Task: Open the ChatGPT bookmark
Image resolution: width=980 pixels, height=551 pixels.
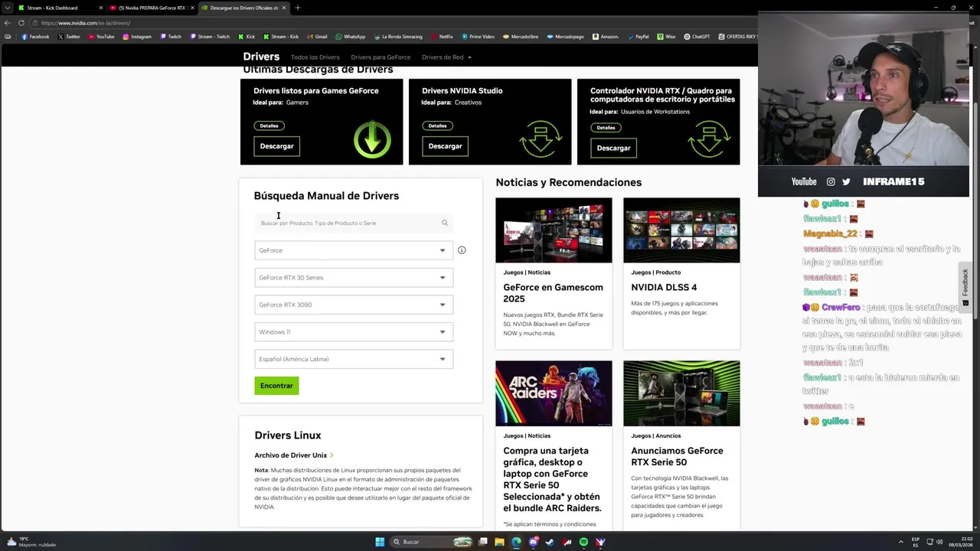Action: point(697,37)
